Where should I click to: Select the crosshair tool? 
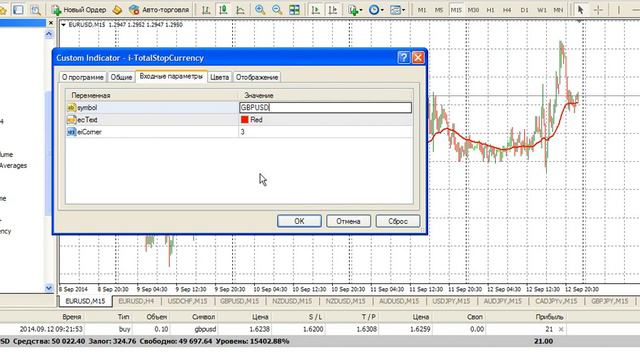598,9
